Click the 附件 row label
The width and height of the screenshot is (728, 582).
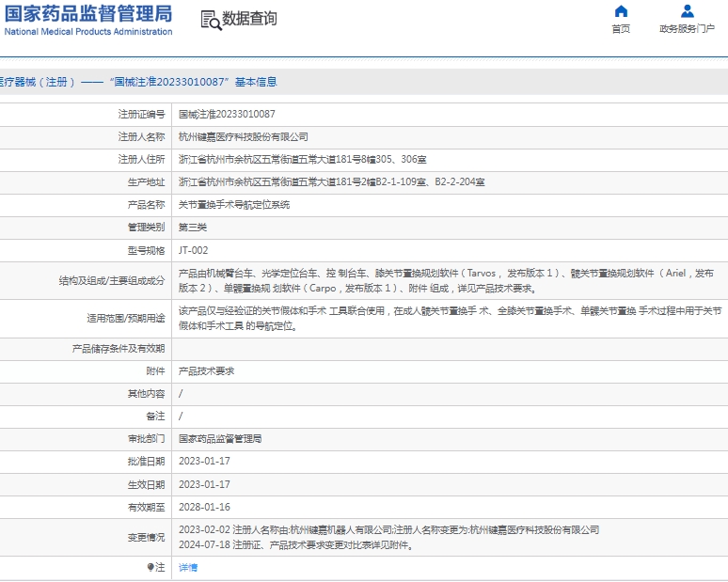[x=155, y=371]
